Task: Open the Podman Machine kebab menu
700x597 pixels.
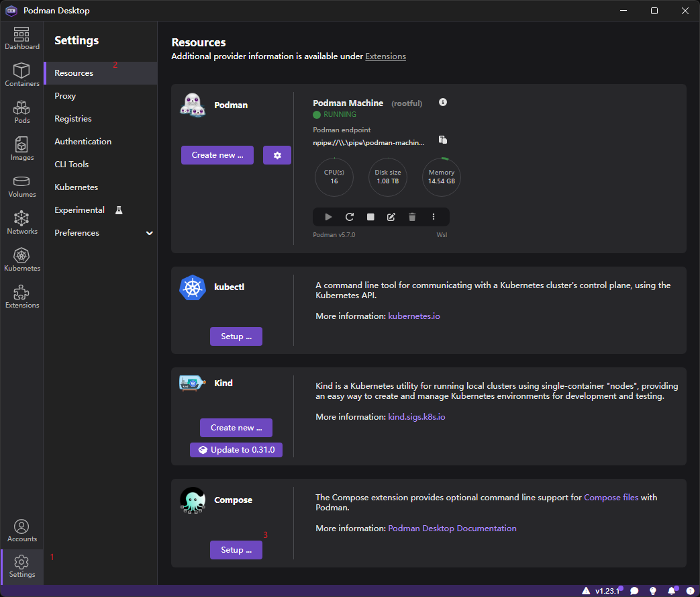Action: (434, 216)
